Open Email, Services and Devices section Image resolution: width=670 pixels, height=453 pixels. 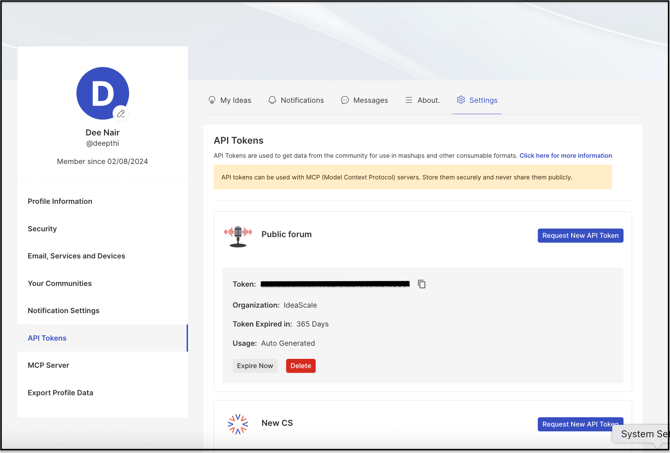point(76,256)
